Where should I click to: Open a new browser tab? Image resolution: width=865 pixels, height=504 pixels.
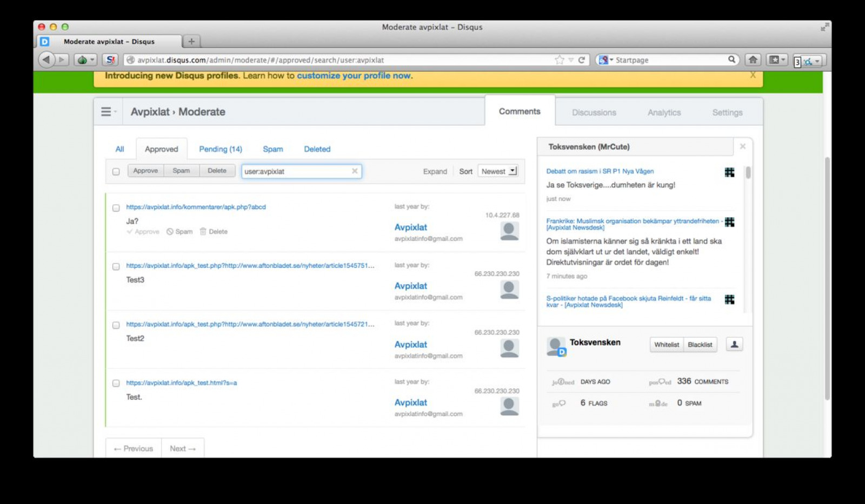click(x=191, y=41)
